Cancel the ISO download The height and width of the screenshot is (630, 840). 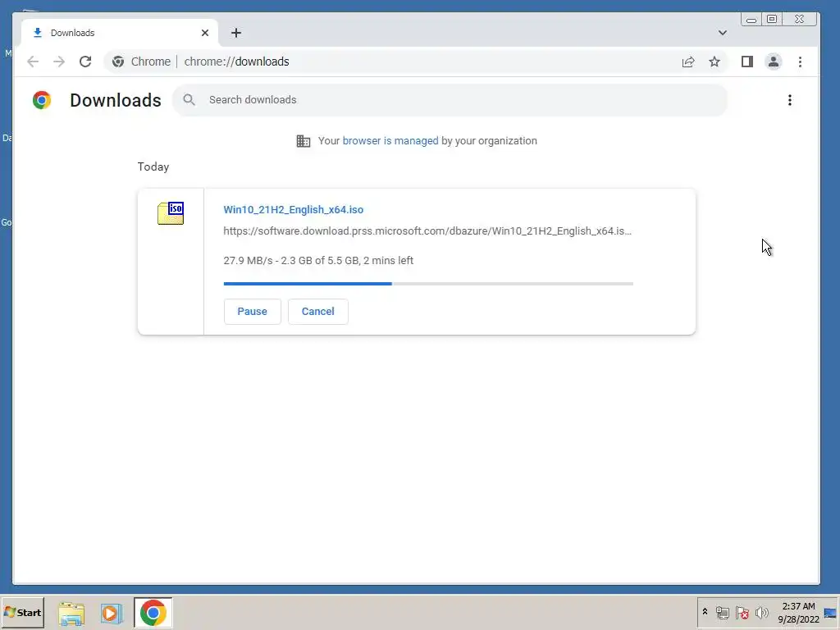pyautogui.click(x=318, y=311)
